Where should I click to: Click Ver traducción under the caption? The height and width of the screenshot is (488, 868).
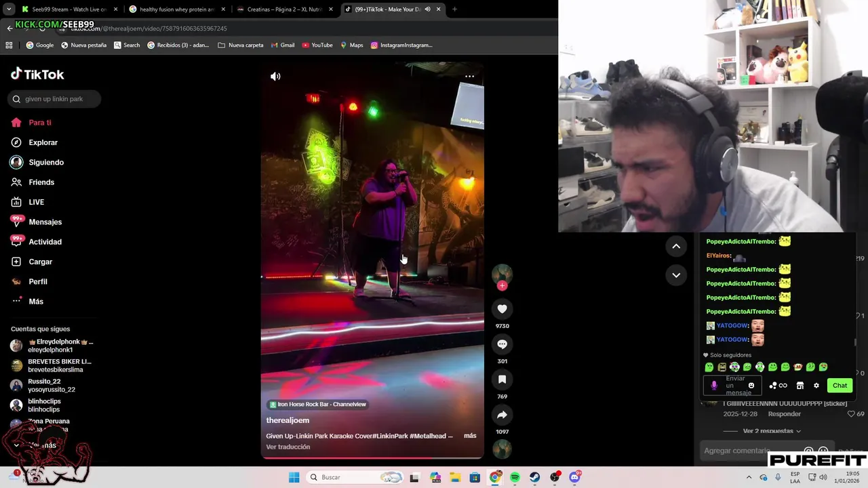[288, 447]
